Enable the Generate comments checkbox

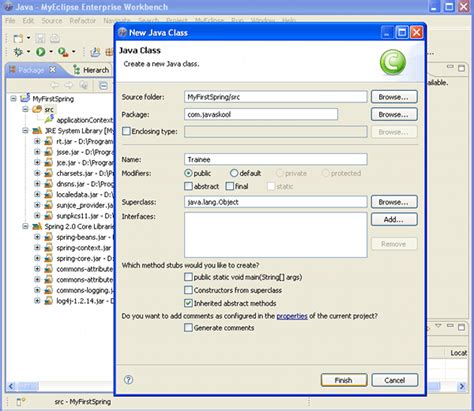tap(188, 328)
